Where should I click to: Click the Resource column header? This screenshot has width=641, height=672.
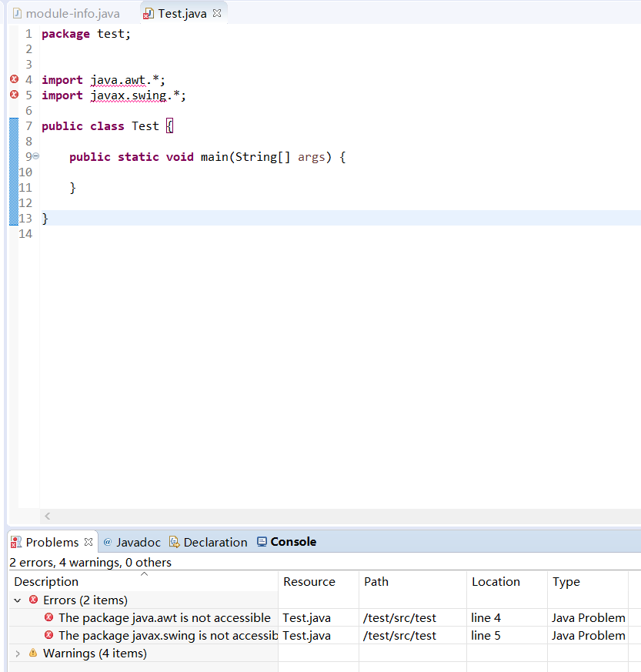coord(309,581)
